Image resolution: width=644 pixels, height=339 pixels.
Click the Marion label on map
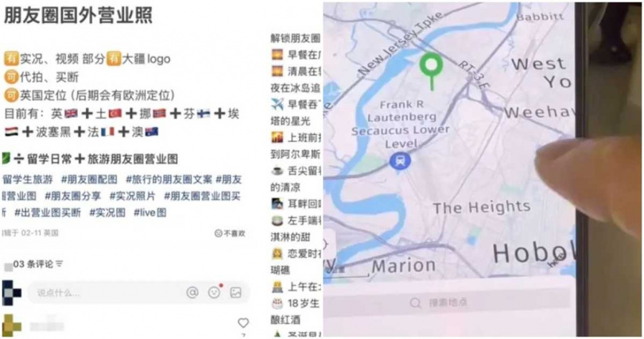point(403,266)
